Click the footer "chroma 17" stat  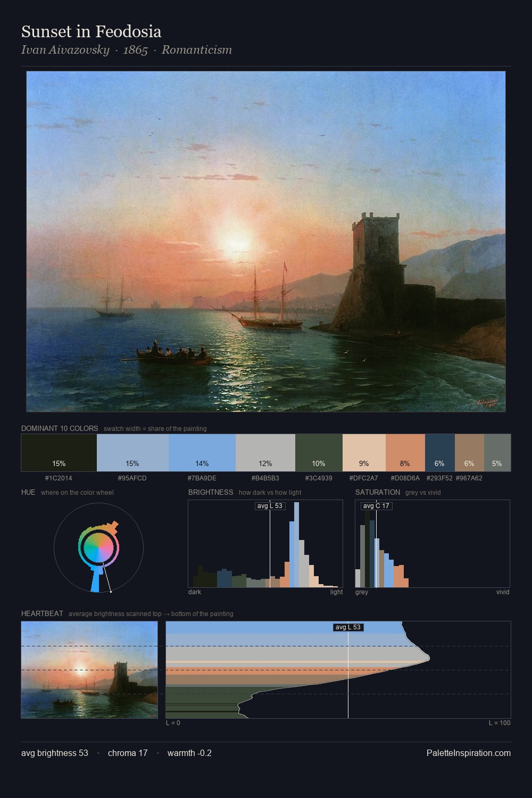coord(128,753)
